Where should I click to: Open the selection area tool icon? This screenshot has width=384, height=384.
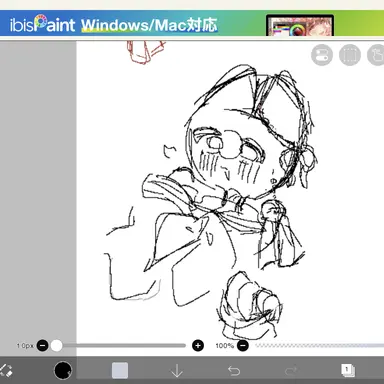pos(350,55)
